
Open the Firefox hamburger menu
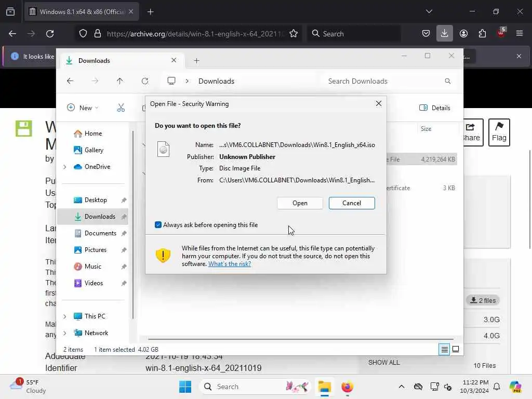tap(520, 33)
